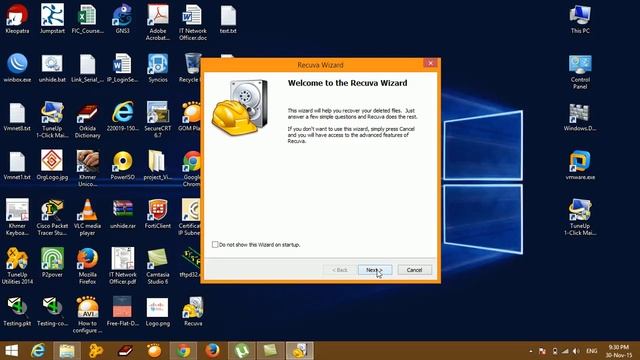The height and width of the screenshot is (360, 640).
Task: Select the Logo.png image icon
Action: (158, 312)
